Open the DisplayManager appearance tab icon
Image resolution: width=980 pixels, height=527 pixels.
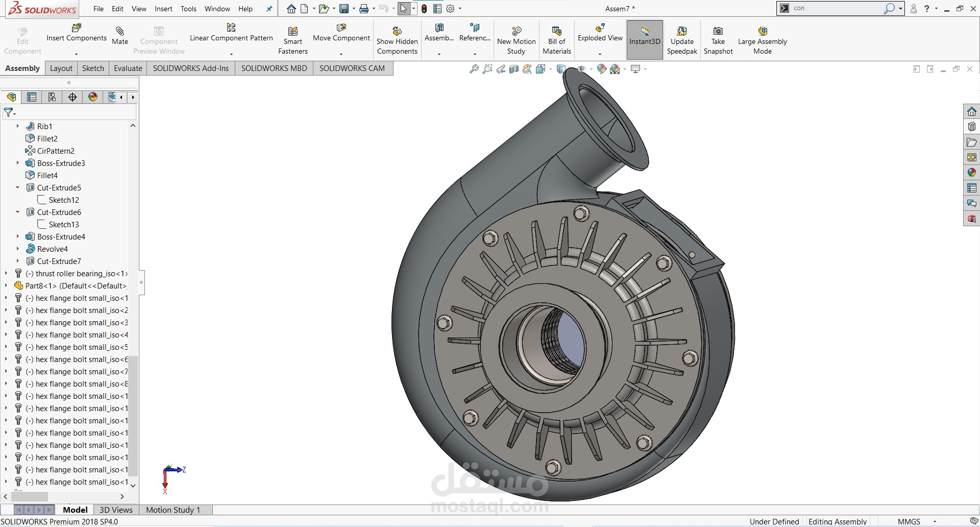93,97
